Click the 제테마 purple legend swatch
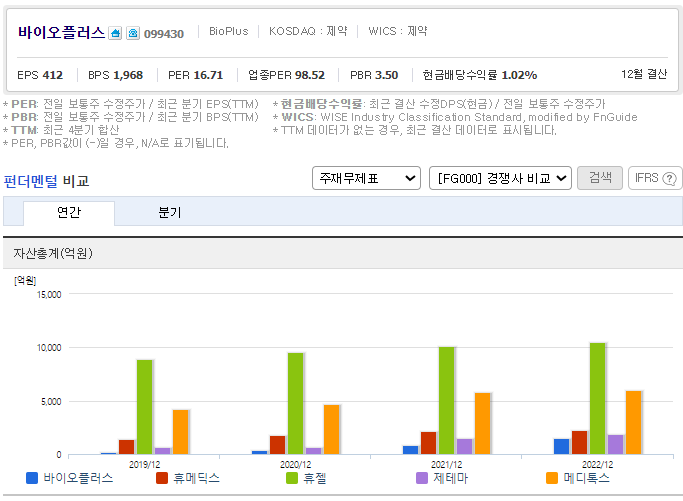The height and width of the screenshot is (501, 683). click(422, 478)
